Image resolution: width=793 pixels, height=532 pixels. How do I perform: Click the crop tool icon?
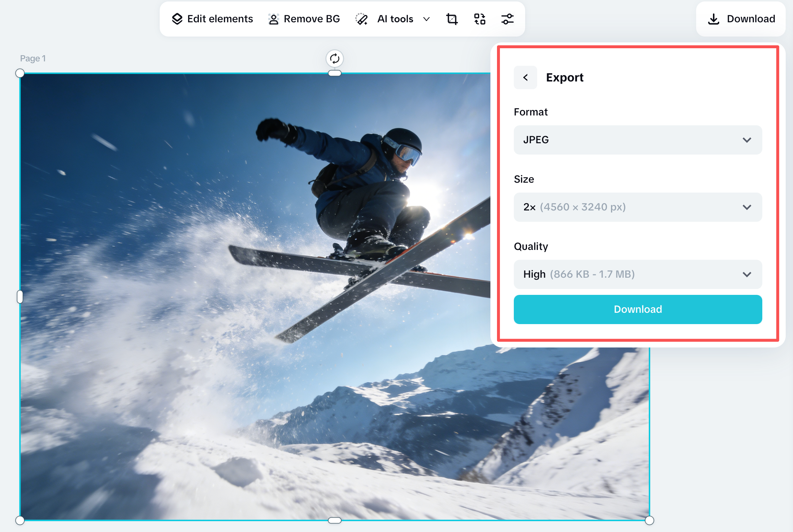pos(452,19)
